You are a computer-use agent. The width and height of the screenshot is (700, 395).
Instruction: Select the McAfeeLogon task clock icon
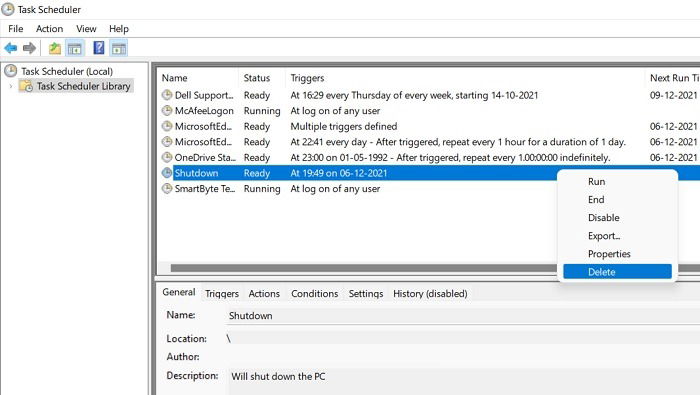(x=167, y=110)
